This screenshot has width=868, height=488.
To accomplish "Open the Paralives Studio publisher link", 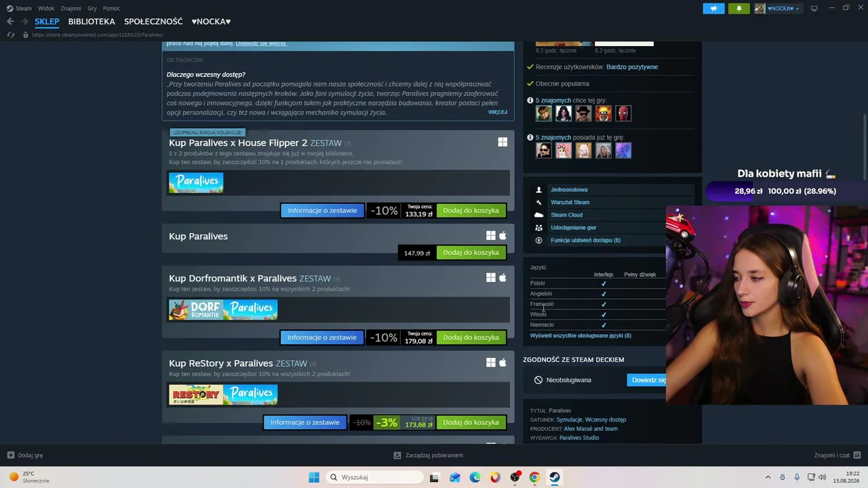I will pos(579,438).
